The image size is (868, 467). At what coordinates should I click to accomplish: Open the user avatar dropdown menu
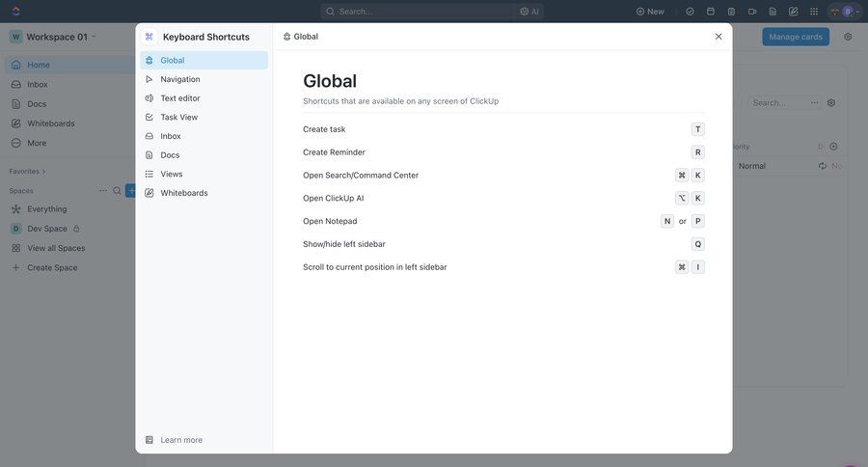[x=849, y=12]
